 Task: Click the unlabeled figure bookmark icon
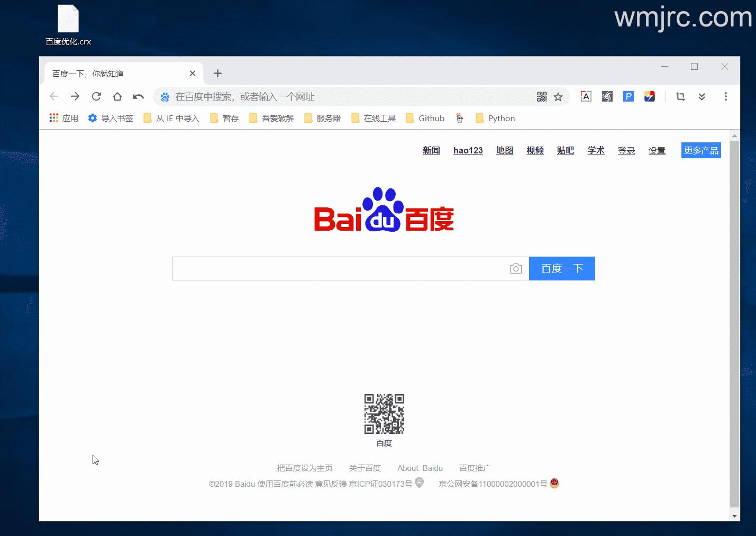(x=460, y=118)
